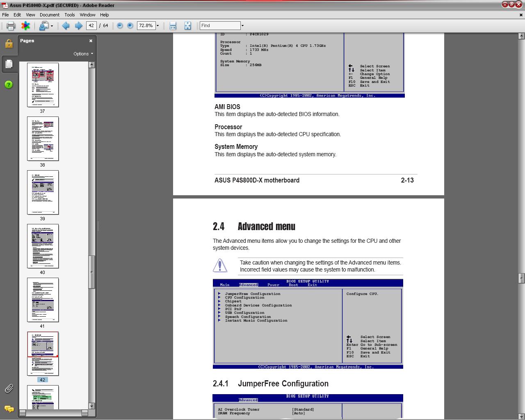Click the thumbnail panel horizontal scrollbar
This screenshot has width=525, height=420.
point(54,413)
